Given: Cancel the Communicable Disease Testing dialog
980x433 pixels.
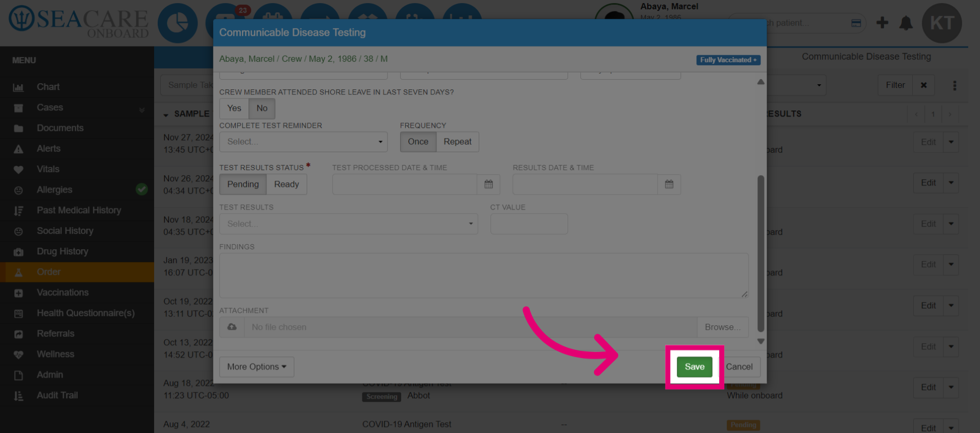Looking at the screenshot, I should [739, 367].
